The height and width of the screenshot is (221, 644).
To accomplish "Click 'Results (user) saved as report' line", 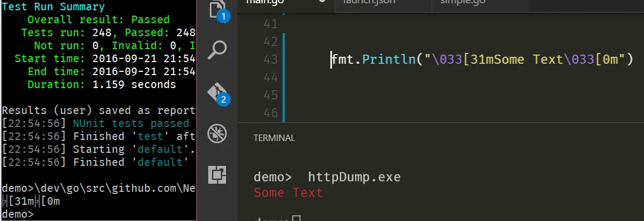I will [x=99, y=110].
